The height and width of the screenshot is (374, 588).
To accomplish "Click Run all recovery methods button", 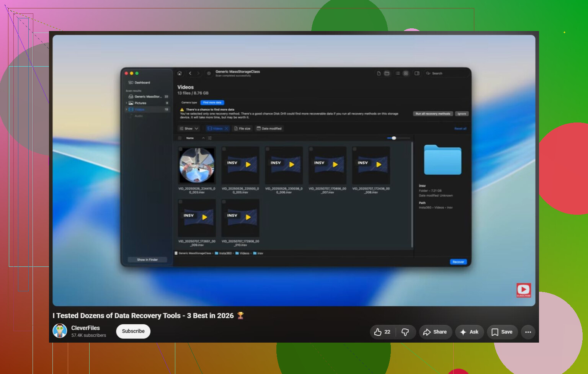I will (x=433, y=114).
